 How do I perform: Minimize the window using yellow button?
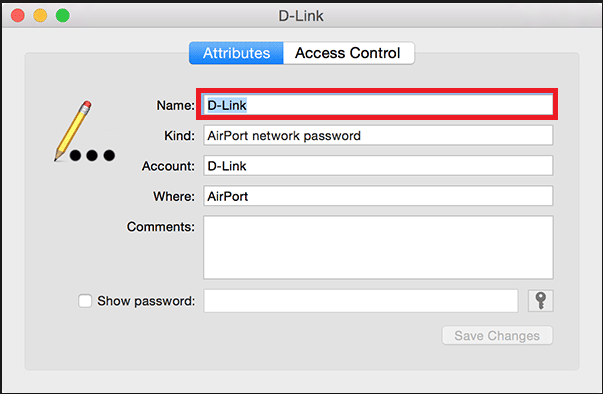(x=40, y=16)
